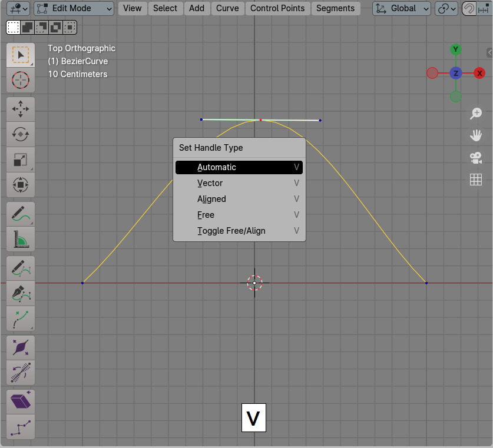
Task: Click the left handle of selected point
Action: click(201, 120)
